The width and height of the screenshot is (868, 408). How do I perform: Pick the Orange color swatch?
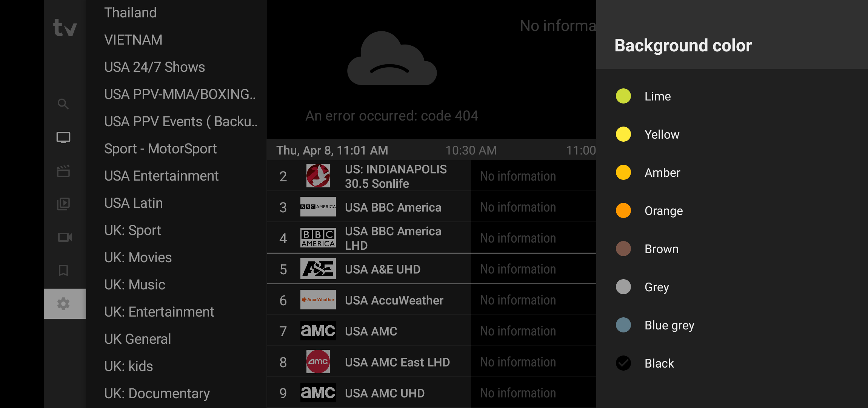tap(623, 210)
